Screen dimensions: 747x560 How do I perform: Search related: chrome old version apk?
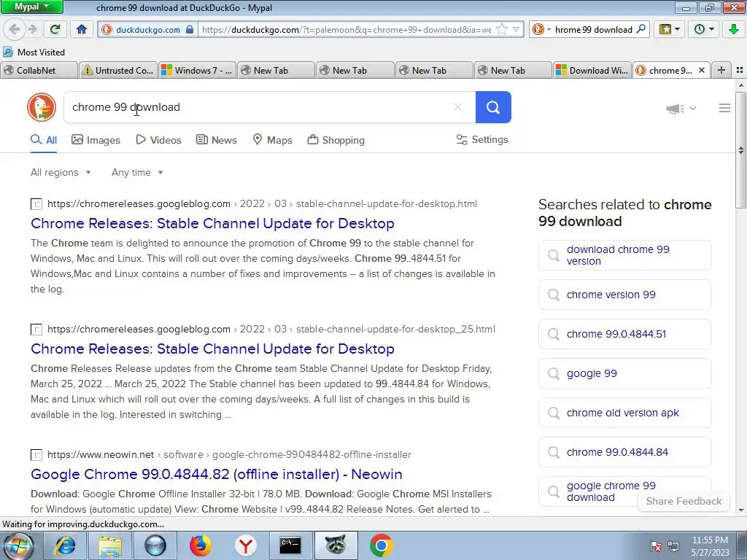pyautogui.click(x=625, y=413)
